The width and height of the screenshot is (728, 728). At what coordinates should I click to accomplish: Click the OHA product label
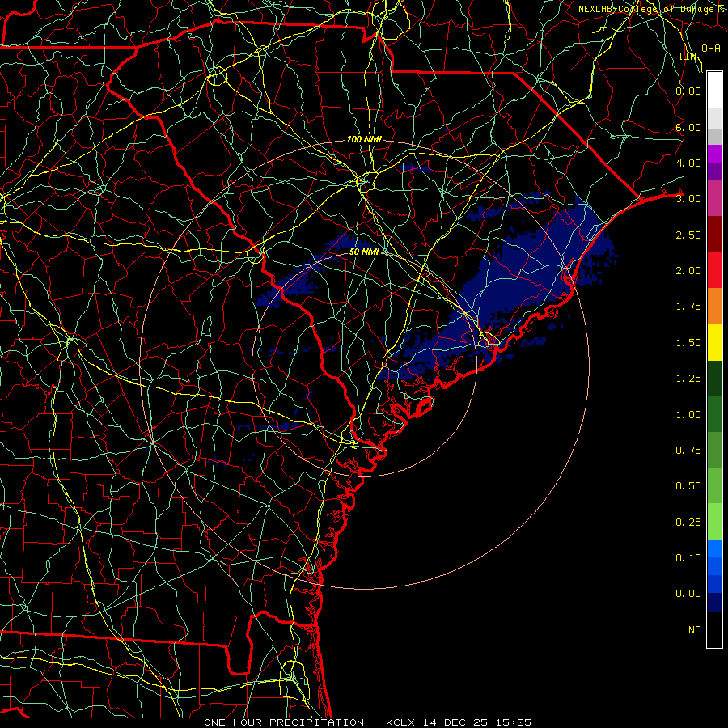pos(711,49)
